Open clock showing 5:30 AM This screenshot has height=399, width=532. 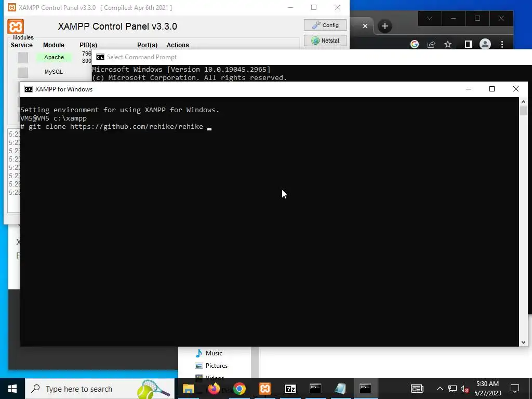pyautogui.click(x=487, y=389)
